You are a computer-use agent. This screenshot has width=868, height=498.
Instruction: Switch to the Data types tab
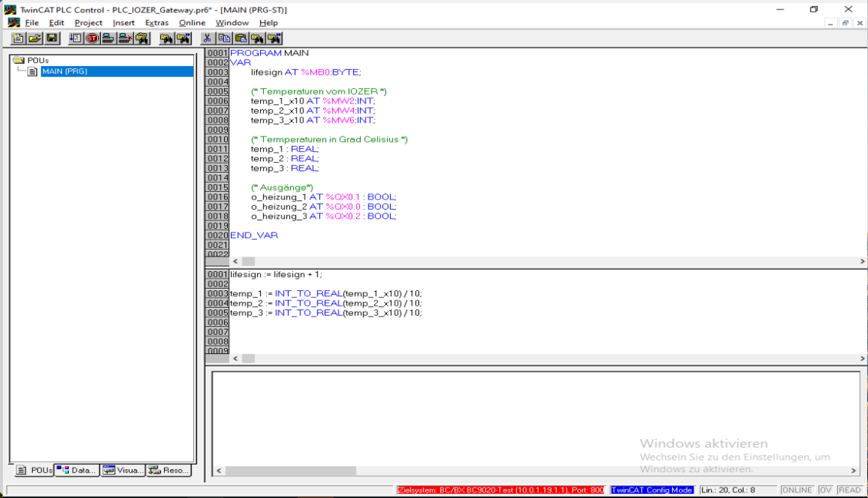(77, 470)
